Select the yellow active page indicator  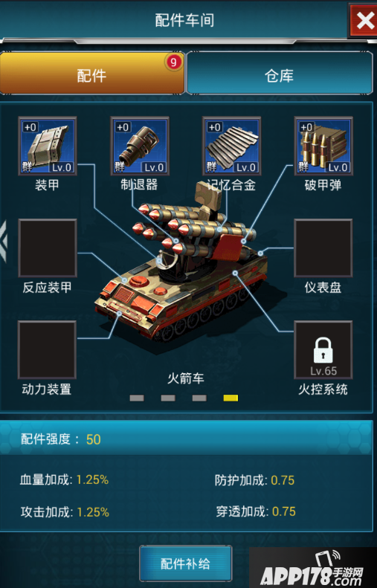coord(231,398)
